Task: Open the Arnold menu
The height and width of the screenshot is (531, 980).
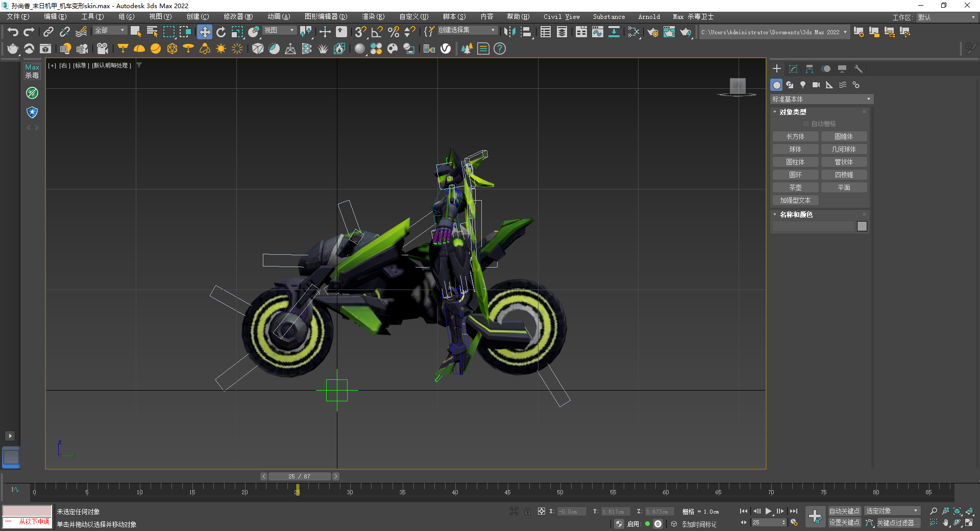Action: click(x=649, y=17)
